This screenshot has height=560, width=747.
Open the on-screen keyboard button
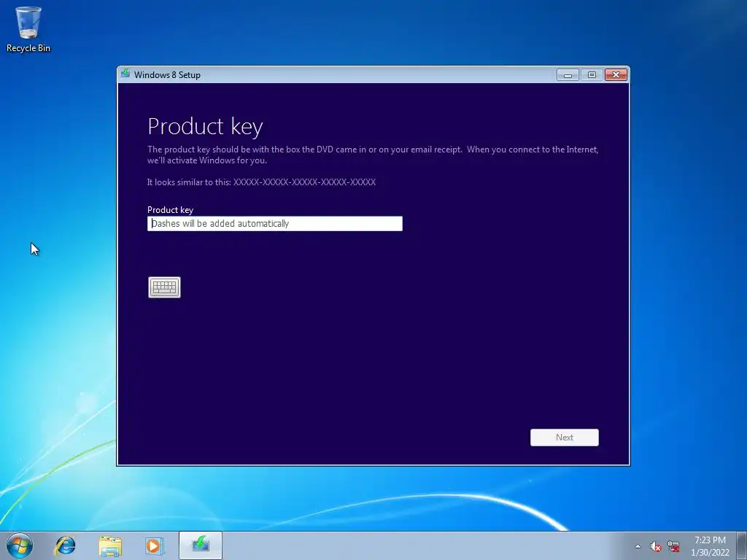coord(164,287)
